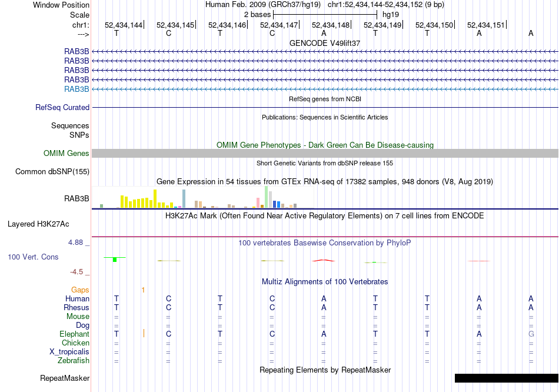
Task: Open the OMIM Gene Phenotypes track title
Action: tap(325, 145)
